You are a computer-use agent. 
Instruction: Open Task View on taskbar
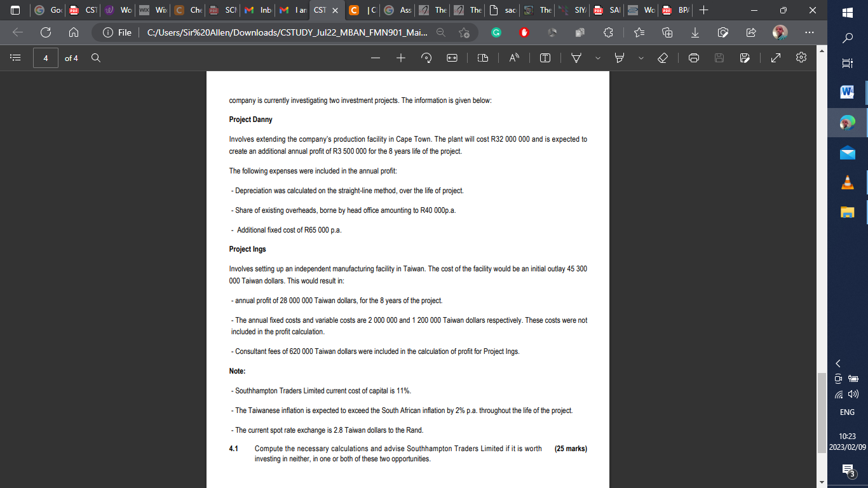847,63
